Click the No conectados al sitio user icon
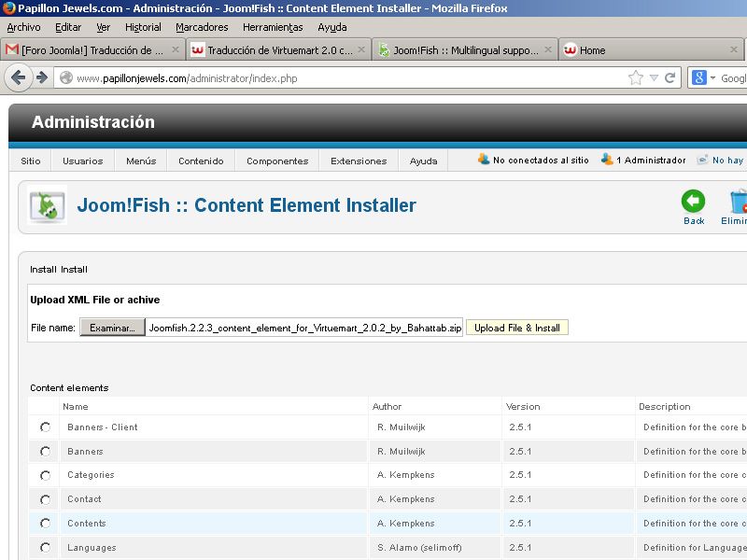Image resolution: width=747 pixels, height=560 pixels. (x=483, y=159)
